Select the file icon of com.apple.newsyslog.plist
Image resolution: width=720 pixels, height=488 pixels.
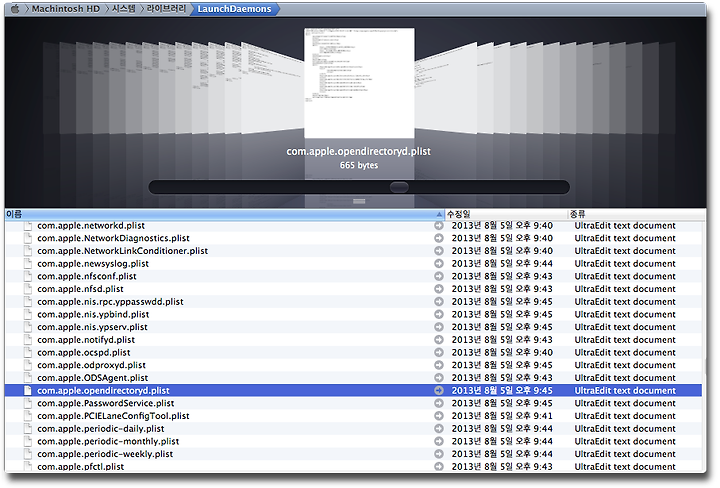pos(28,264)
